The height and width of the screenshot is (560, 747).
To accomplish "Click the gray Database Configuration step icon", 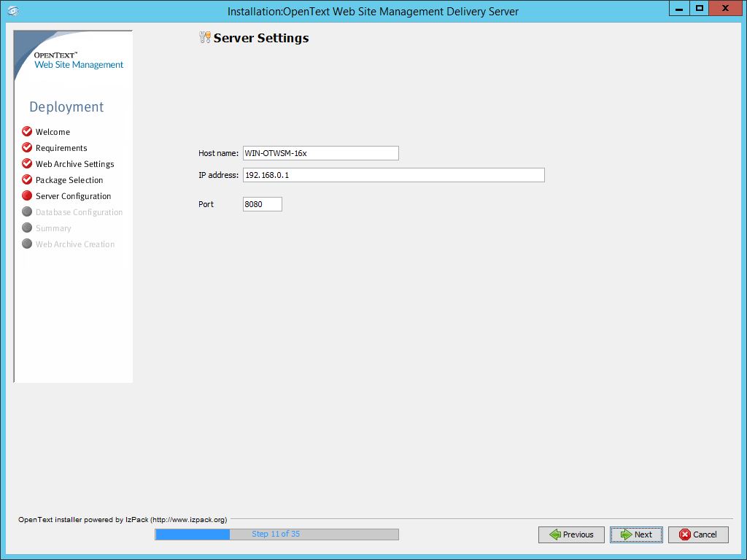I will (x=27, y=211).
